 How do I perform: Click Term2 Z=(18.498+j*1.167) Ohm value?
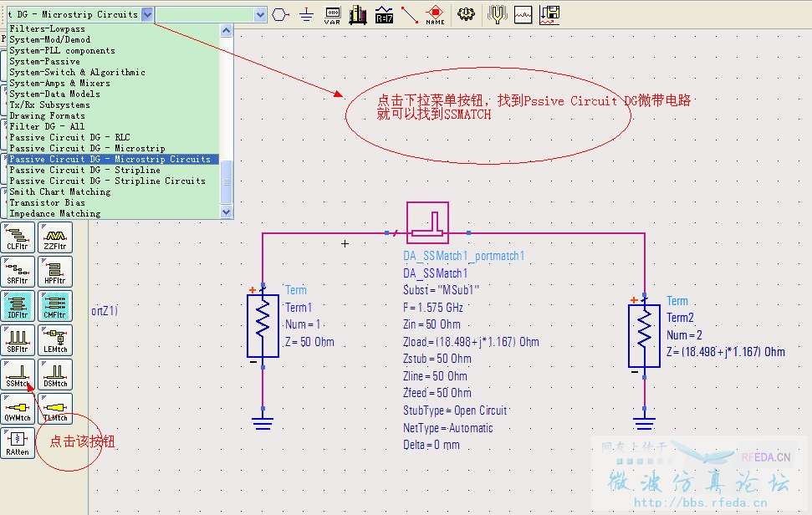726,352
